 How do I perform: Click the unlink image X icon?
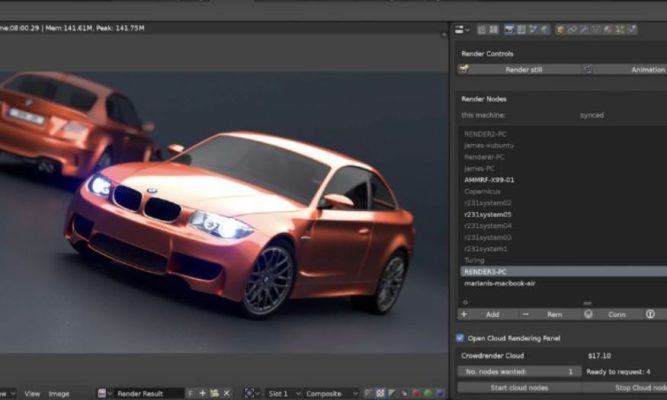pyautogui.click(x=225, y=394)
